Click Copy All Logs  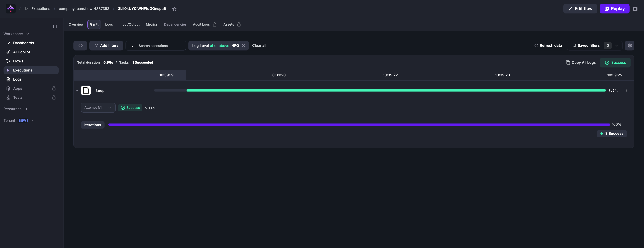coord(581,63)
